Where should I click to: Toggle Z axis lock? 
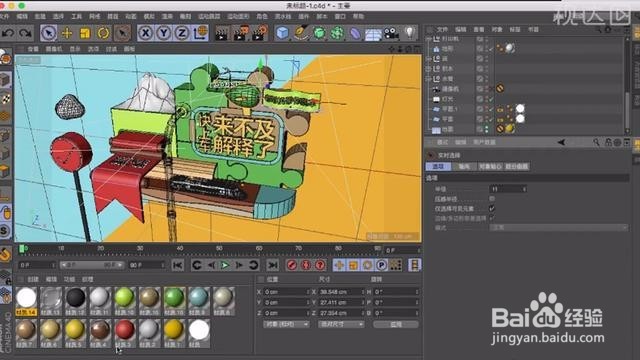tap(182, 33)
